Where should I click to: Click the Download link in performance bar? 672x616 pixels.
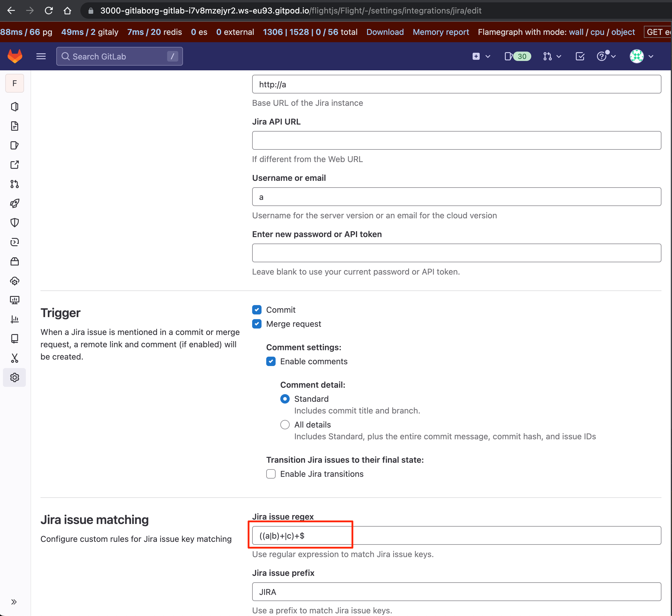385,32
